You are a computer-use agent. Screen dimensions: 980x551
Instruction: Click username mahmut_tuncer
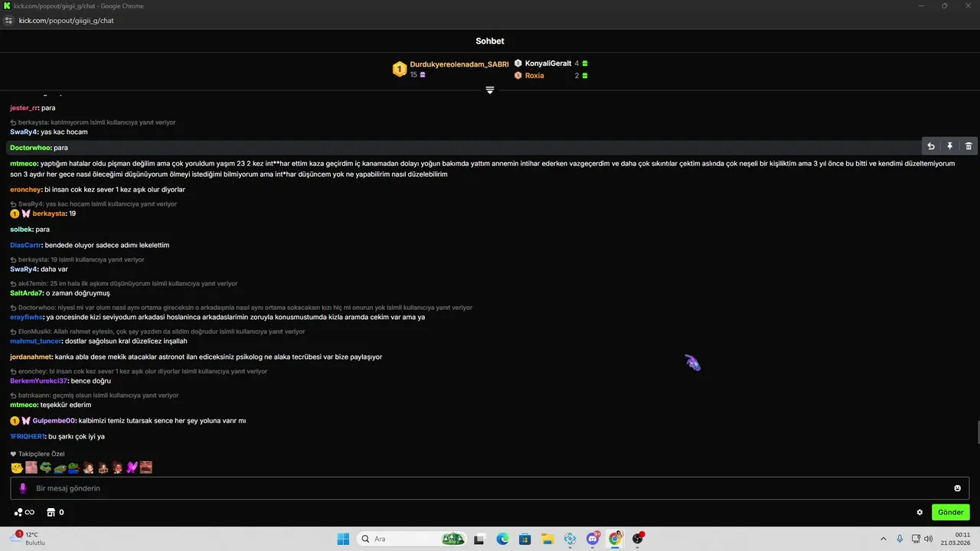point(35,341)
